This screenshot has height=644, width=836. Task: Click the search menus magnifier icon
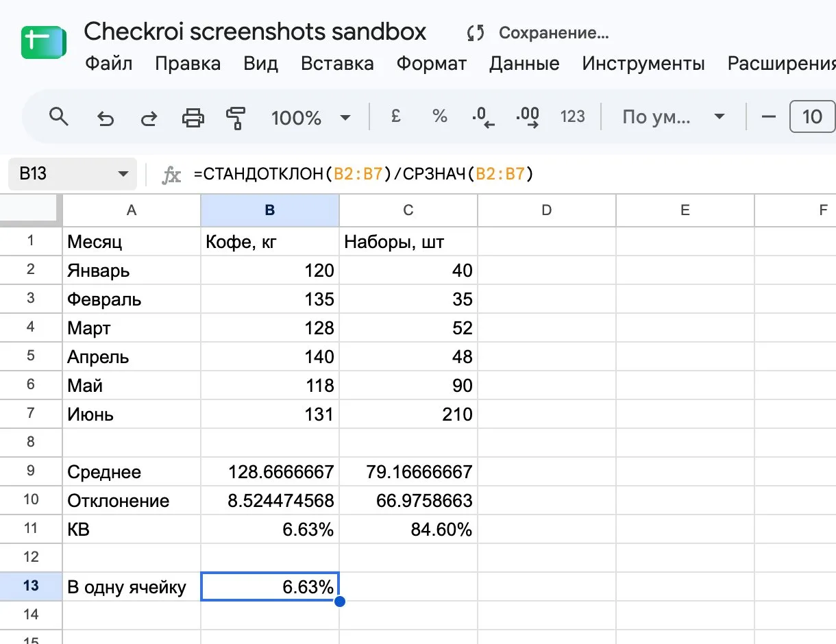[60, 117]
